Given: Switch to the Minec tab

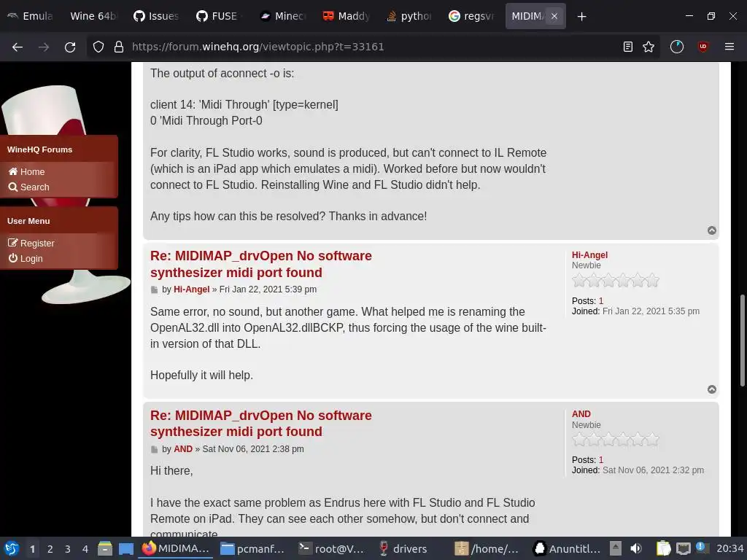Looking at the screenshot, I should (x=282, y=16).
